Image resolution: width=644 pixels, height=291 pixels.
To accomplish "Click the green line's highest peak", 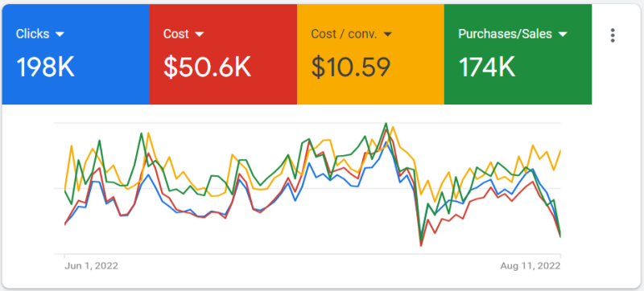I will coord(386,123).
